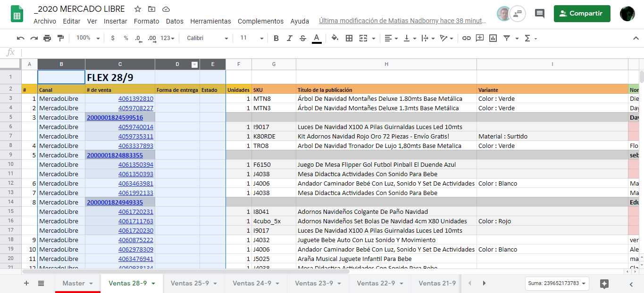Image resolution: width=644 pixels, height=293 pixels.
Task: Click the horizontal scrollbar
Action: (185, 271)
